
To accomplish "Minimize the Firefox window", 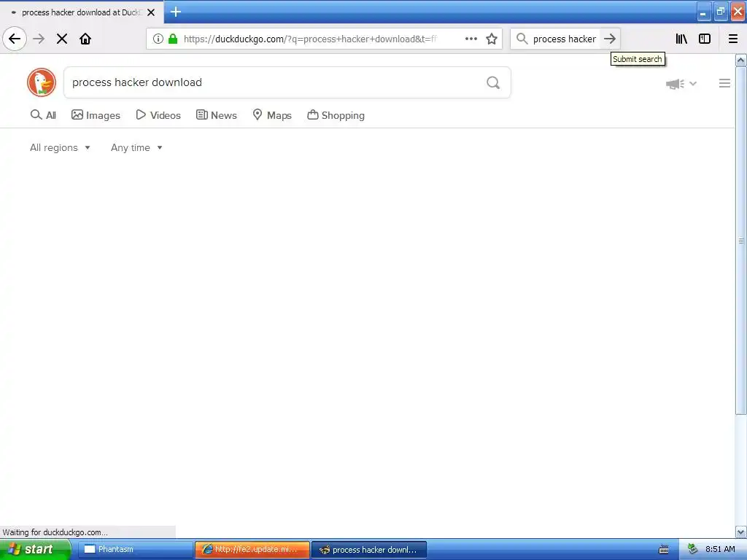I will tap(704, 12).
